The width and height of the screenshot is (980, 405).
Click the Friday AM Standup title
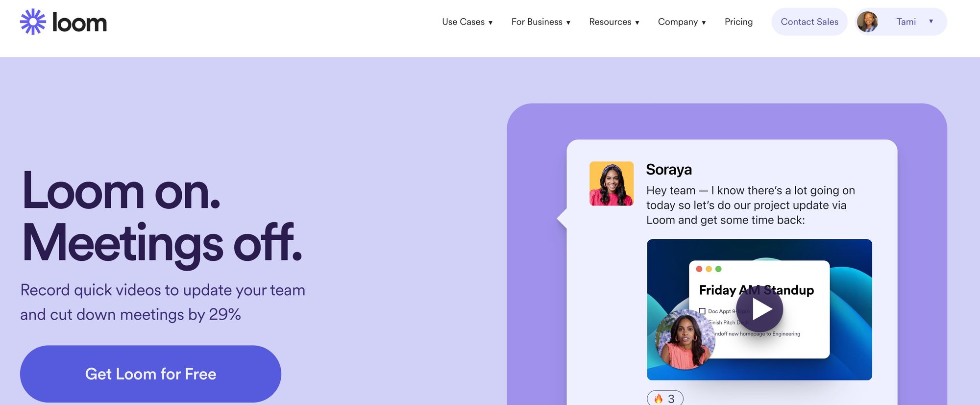click(757, 290)
